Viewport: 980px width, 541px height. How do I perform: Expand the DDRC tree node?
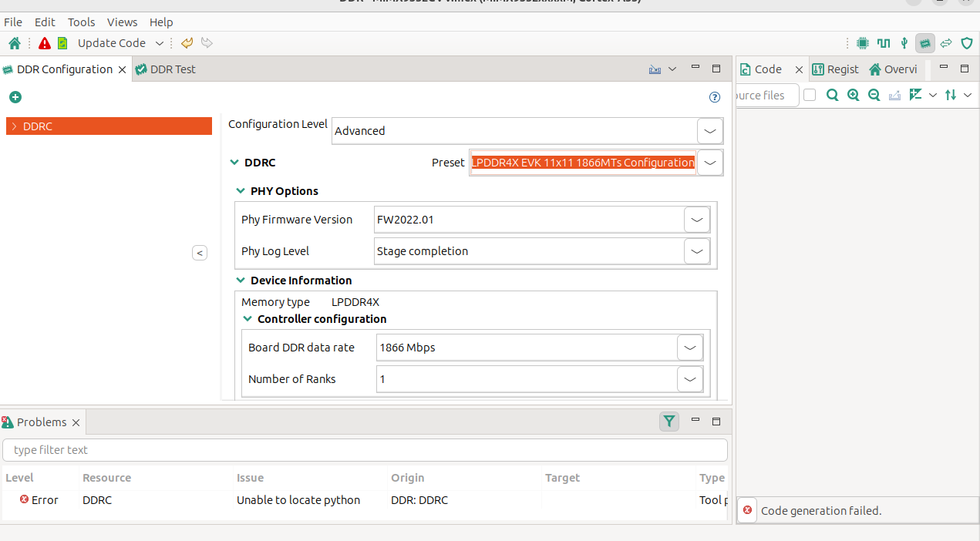pos(15,126)
